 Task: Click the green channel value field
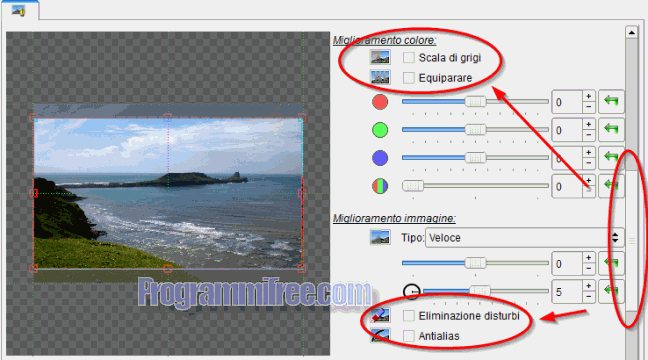tap(567, 130)
